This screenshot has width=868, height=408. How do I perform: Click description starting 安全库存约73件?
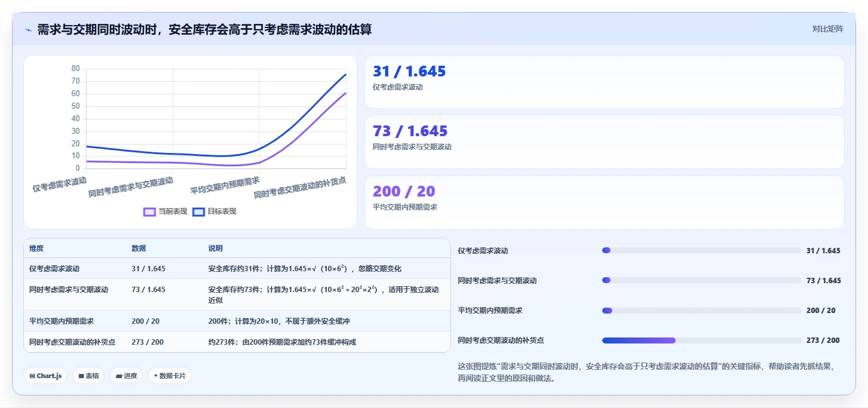[323, 295]
